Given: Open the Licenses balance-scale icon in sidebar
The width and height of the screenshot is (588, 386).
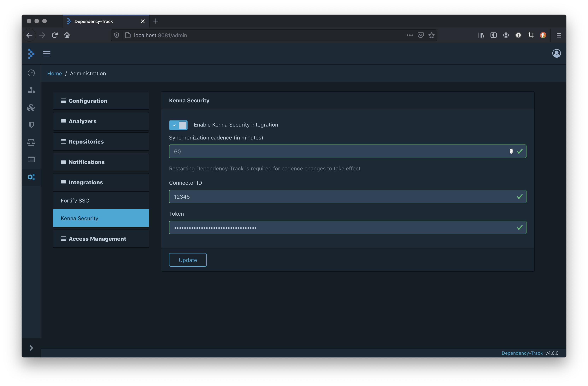Looking at the screenshot, I should click(31, 142).
